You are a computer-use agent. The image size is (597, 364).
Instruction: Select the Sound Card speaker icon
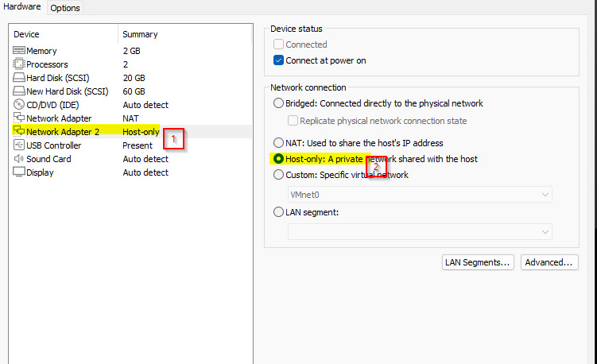click(x=18, y=158)
